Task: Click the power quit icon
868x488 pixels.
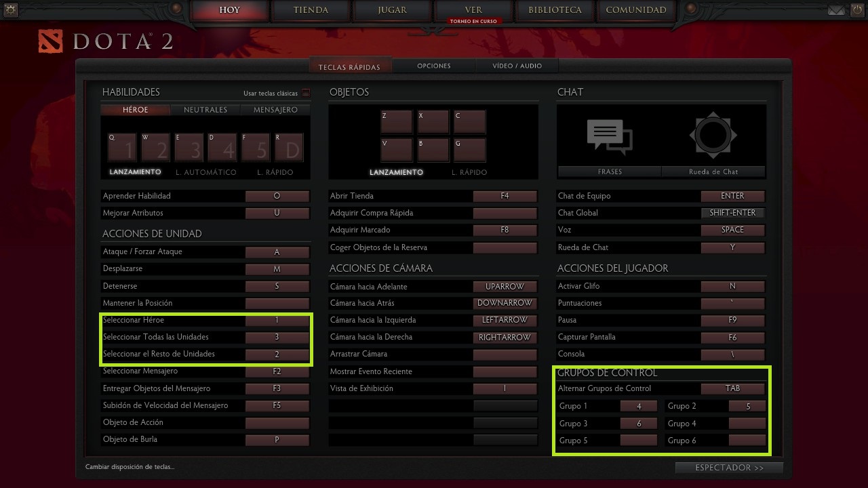Action: coord(858,10)
